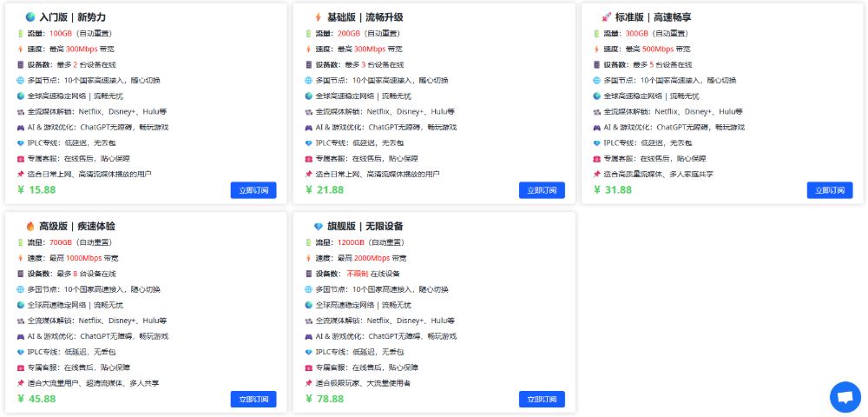Click speed bolt icon beside 2000Mbps
The width and height of the screenshot is (868, 417).
(x=309, y=258)
